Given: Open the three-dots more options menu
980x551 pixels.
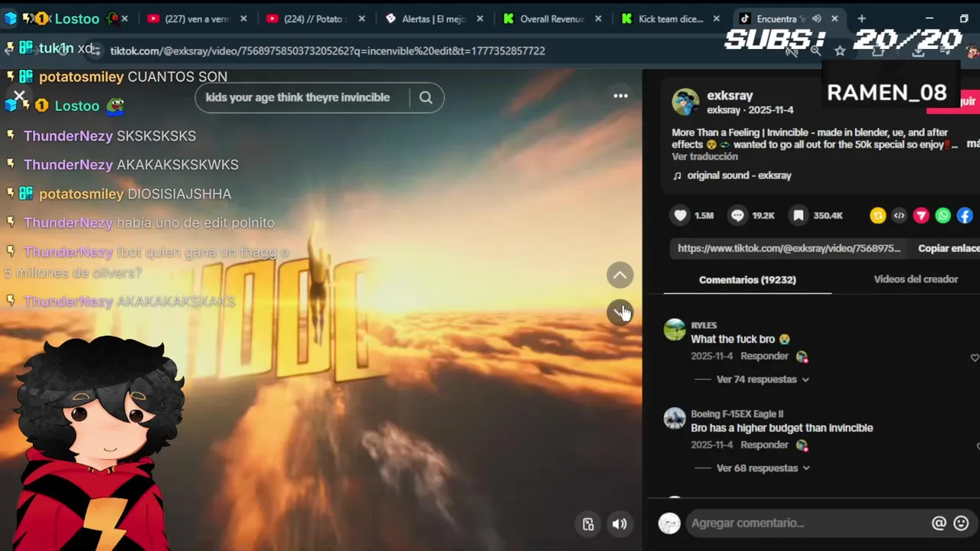Looking at the screenshot, I should coord(621,96).
